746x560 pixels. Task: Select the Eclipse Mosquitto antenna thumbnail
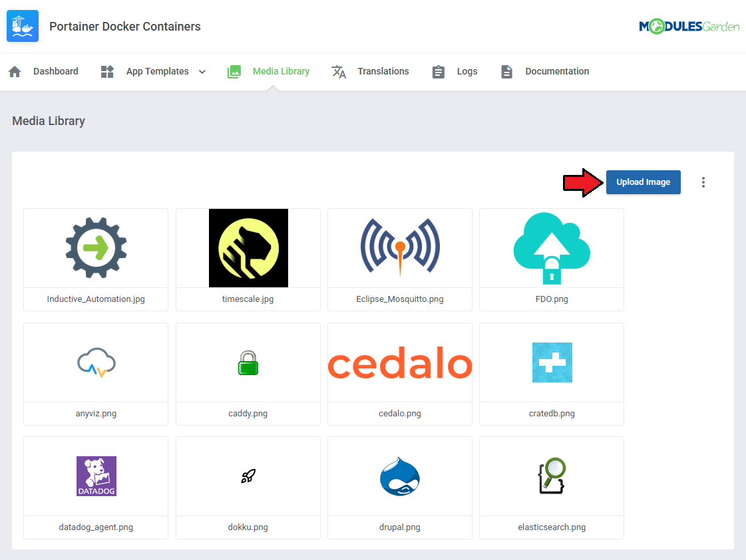(x=400, y=247)
